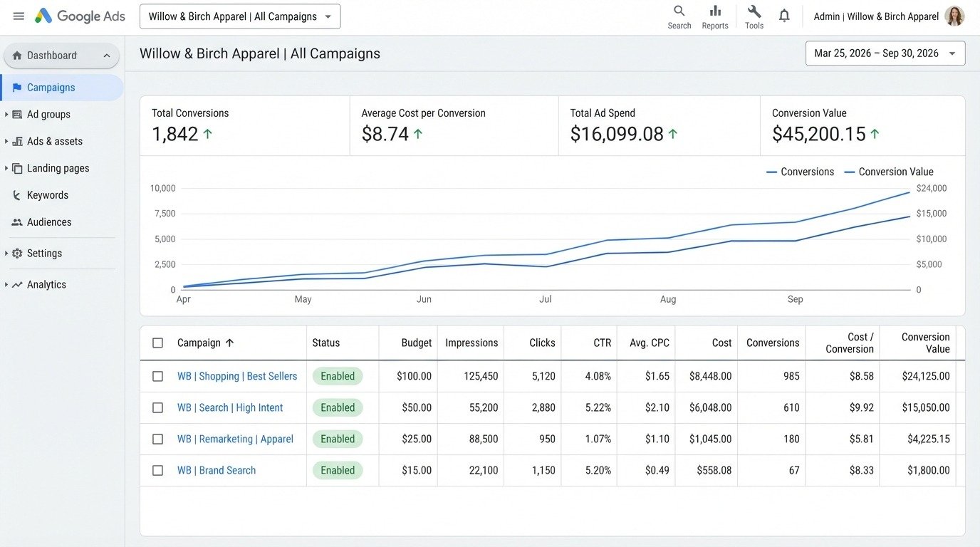Click the admin profile avatar

[x=954, y=16]
